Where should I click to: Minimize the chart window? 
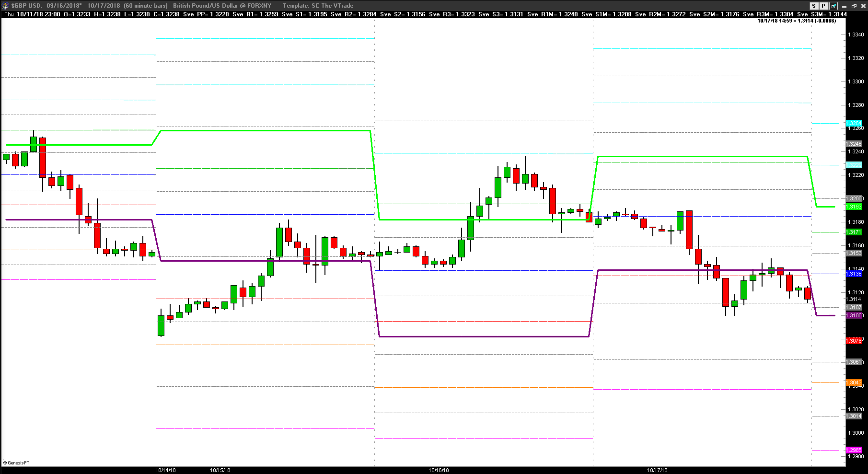point(845,6)
